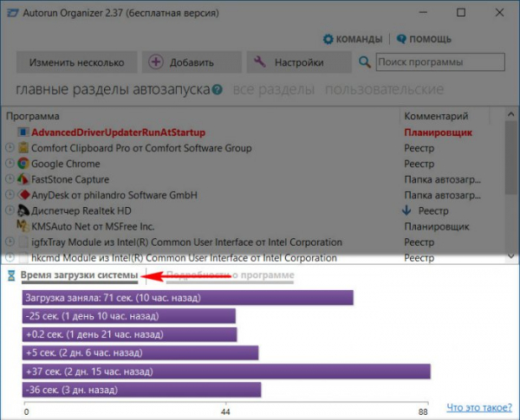
Task: Click clock delay icon beside Диспетчер Realtek HD
Action: click(10, 210)
